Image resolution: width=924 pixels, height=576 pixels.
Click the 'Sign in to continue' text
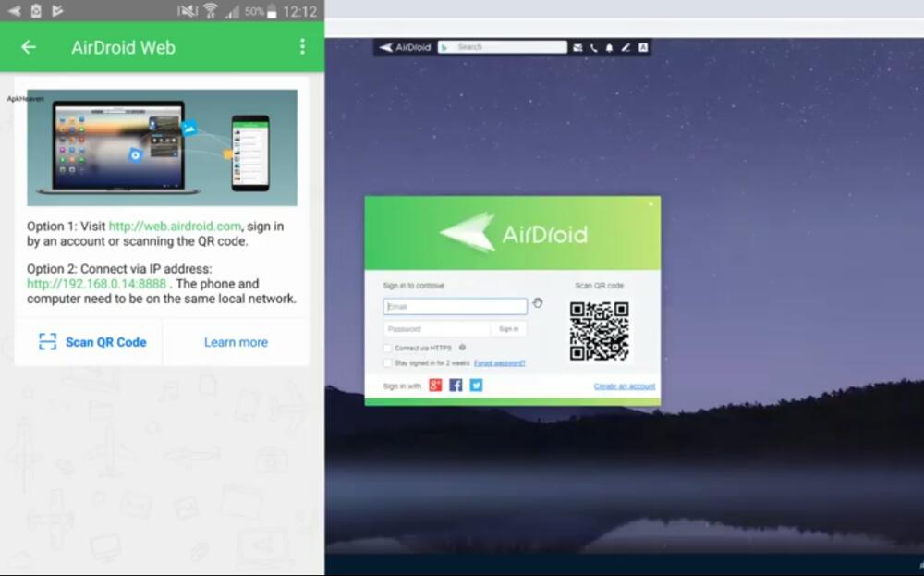click(414, 286)
